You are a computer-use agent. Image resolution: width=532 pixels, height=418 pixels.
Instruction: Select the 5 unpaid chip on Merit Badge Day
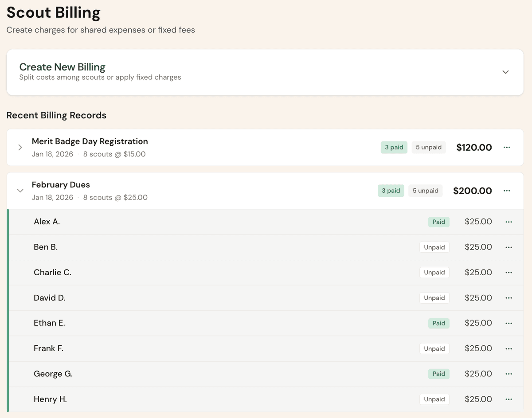429,147
